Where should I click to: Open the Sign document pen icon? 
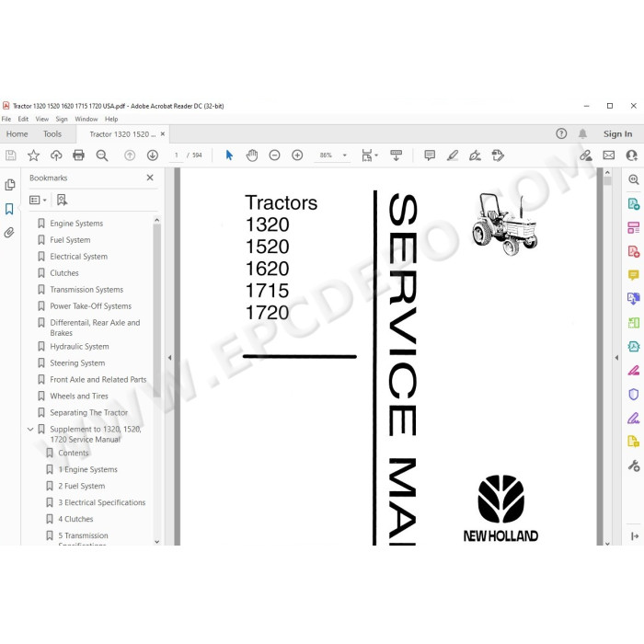point(475,155)
